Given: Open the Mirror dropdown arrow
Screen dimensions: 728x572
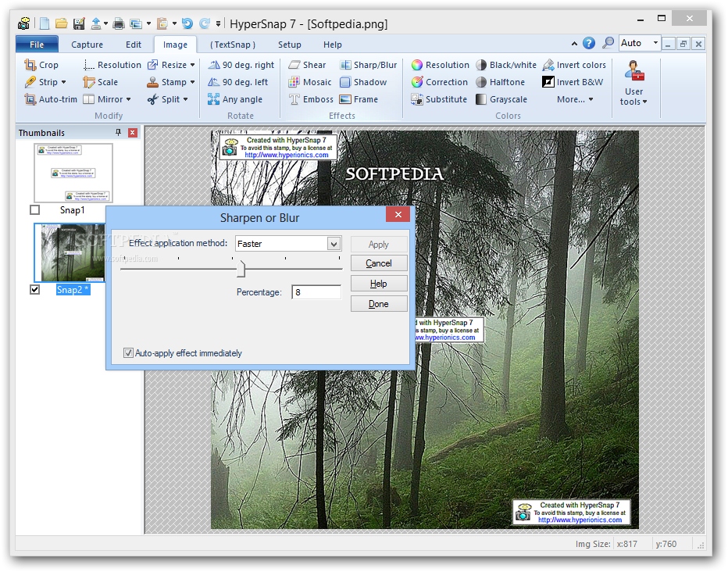Looking at the screenshot, I should click(129, 99).
